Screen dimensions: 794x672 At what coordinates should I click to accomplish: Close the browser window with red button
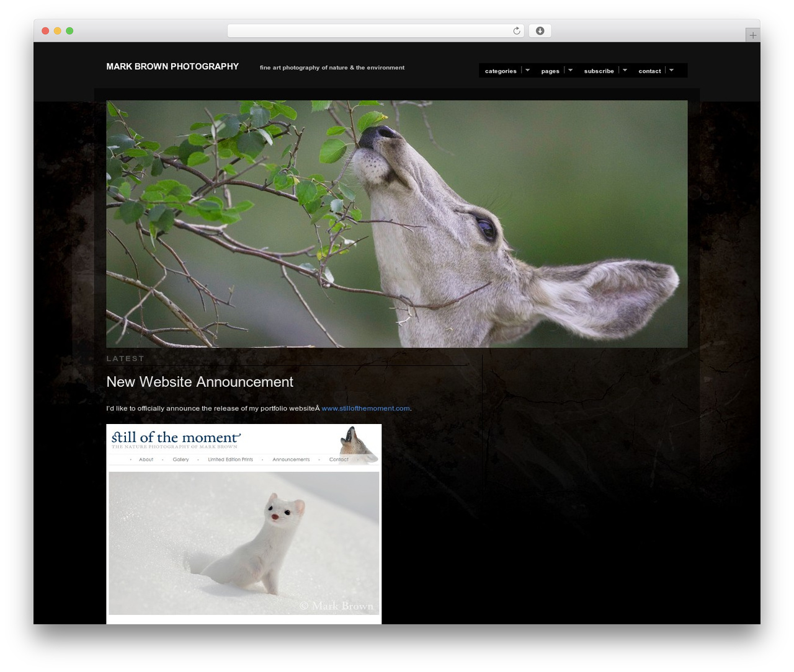pos(45,31)
